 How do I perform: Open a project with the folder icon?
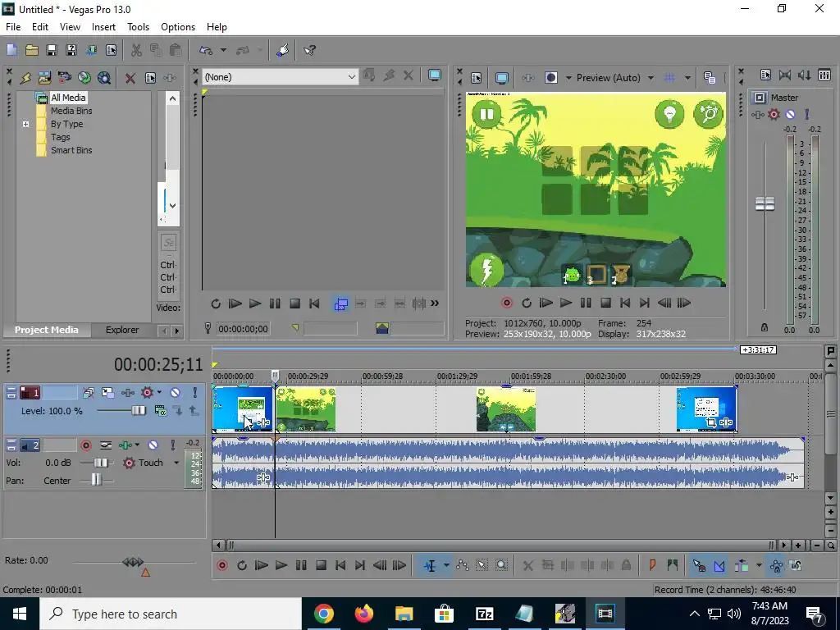32,50
